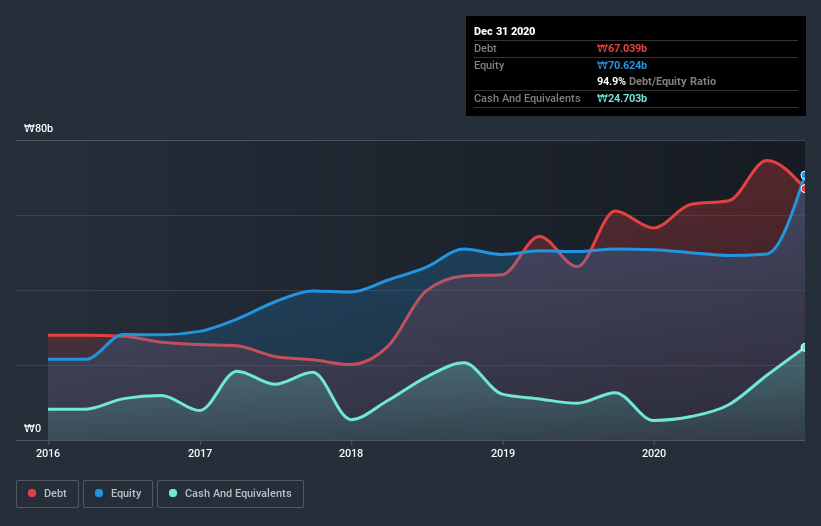Select the 2017 x-axis label
This screenshot has height=526, width=821.
199,453
